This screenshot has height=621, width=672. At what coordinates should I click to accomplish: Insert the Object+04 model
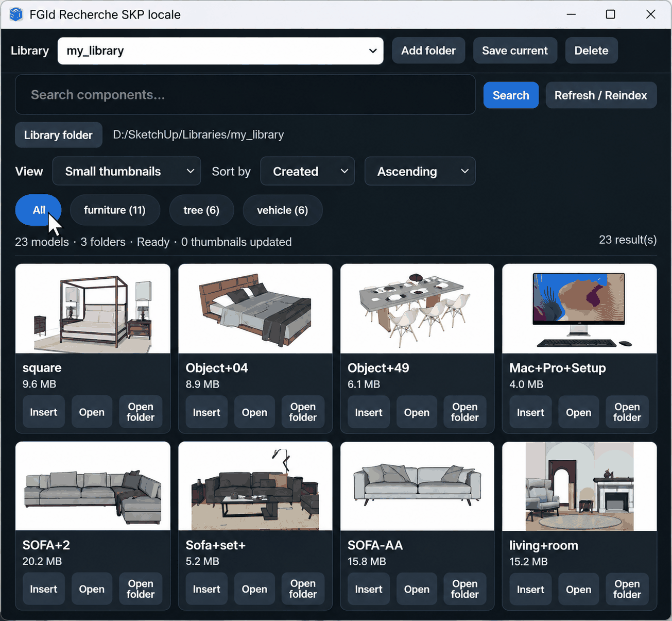pos(206,412)
